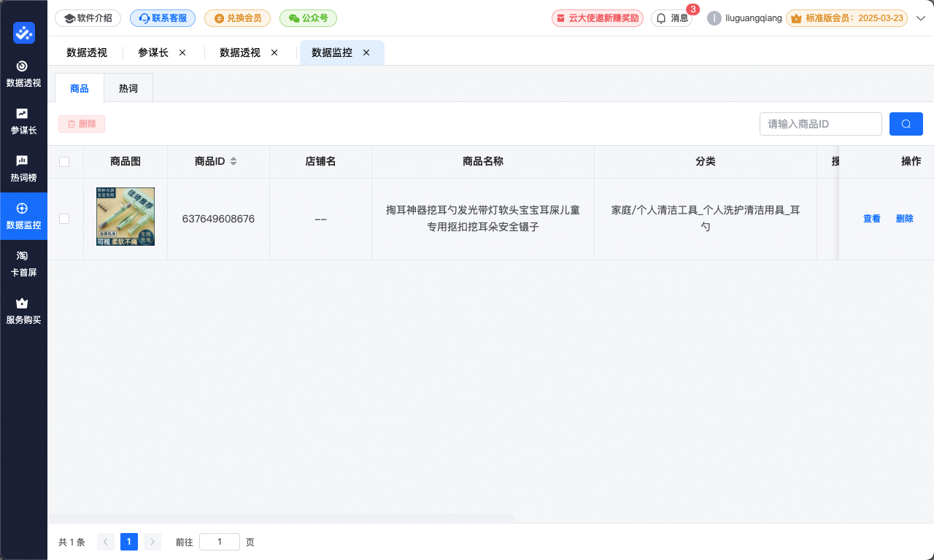Focus the 请输入商品ID search field
Viewport: 934px width, 560px height.
click(x=820, y=124)
